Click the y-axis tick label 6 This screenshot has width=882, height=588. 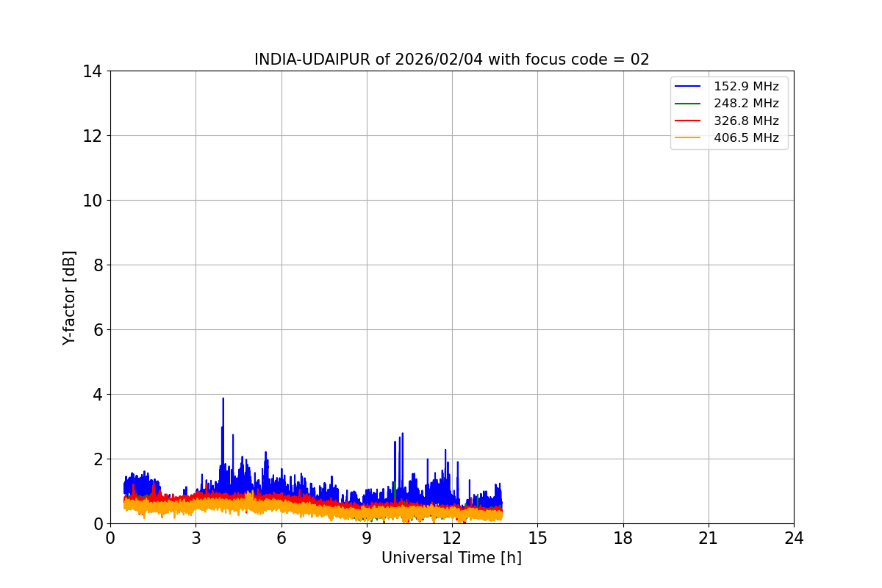(x=97, y=330)
